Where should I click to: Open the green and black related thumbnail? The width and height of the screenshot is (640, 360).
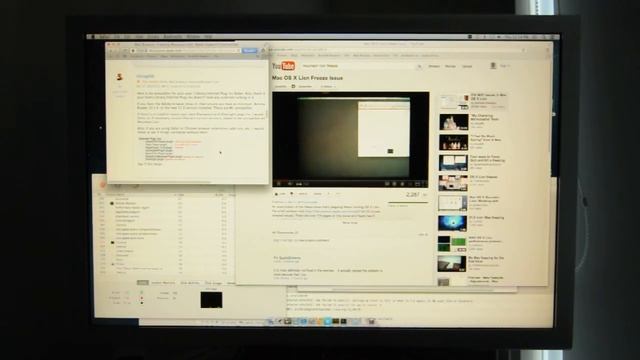coord(452,244)
